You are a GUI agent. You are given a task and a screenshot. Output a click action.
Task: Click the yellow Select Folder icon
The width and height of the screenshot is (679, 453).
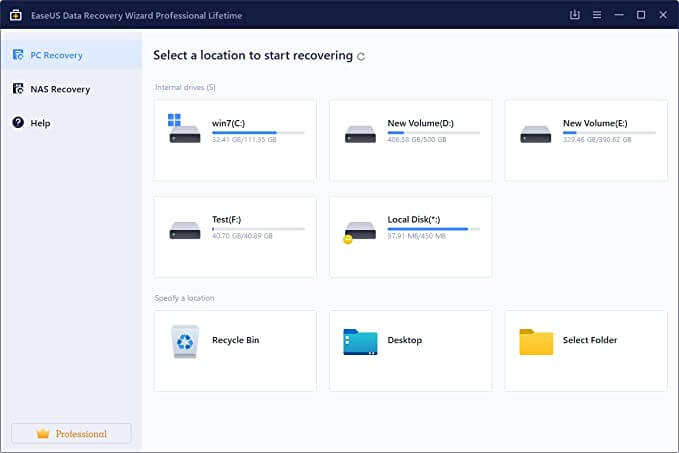[536, 342]
